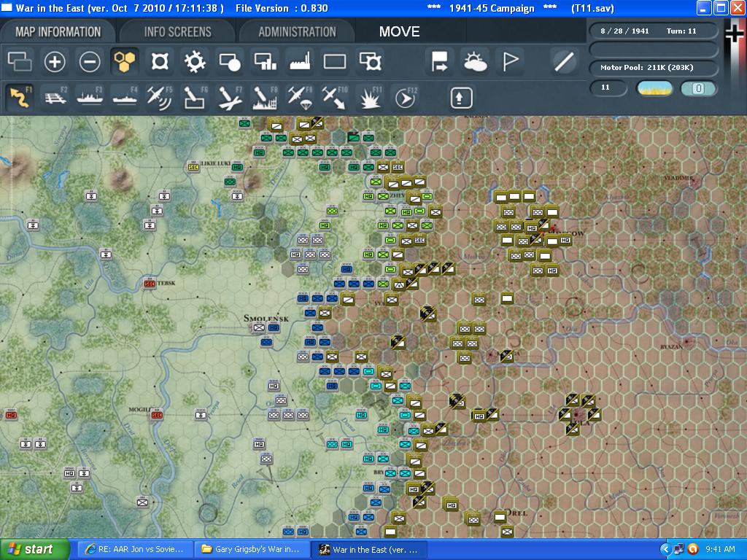The image size is (747, 560).
Task: Toggle the gear fortification levels icon
Action: pos(195,62)
